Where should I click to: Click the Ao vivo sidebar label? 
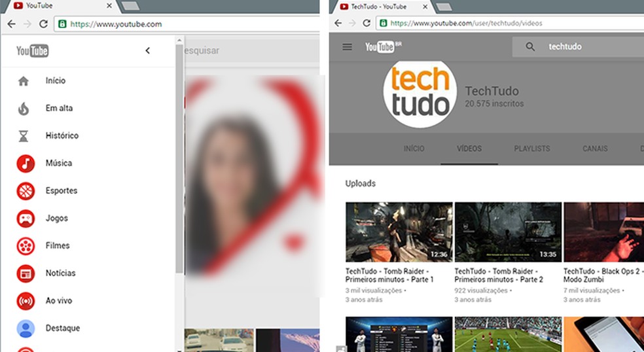click(x=59, y=301)
